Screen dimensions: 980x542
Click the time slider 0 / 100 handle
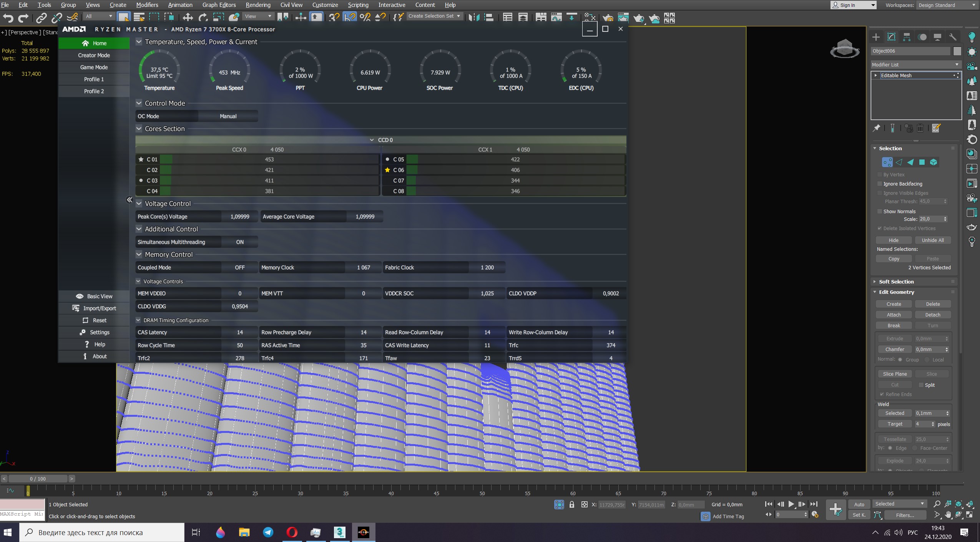point(38,479)
